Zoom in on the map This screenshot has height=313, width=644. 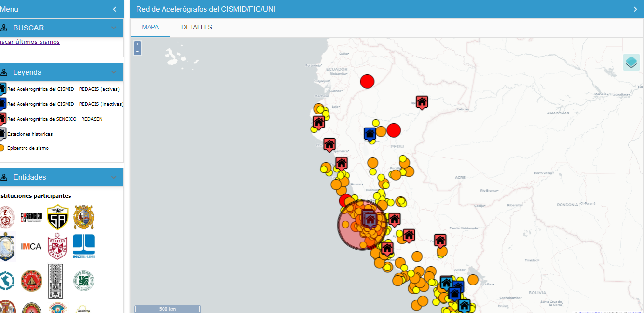coord(137,44)
